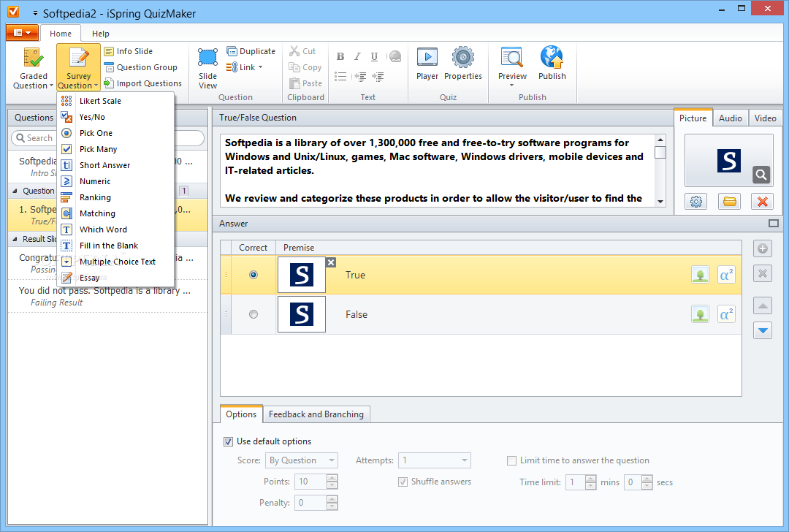Click the Cut clipboard button
This screenshot has width=789, height=532.
click(x=302, y=51)
